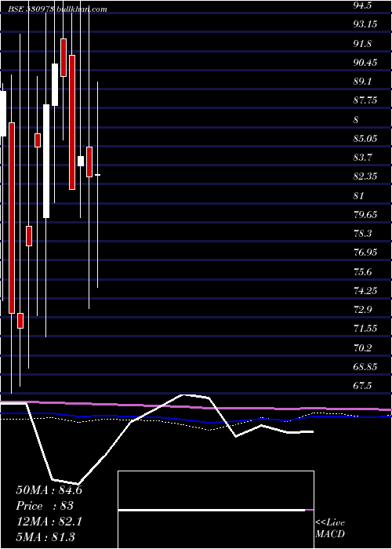The image size is (392, 549).
Task: Click the 79.65 price axis label
Action: click(x=365, y=214)
